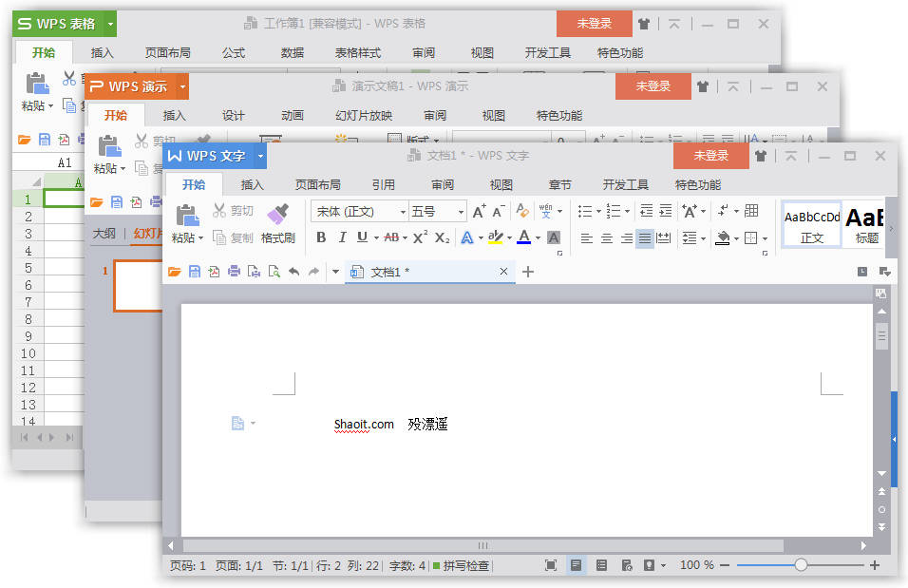Open file with folder icon in WPS 文字 toolbar

coord(175,272)
